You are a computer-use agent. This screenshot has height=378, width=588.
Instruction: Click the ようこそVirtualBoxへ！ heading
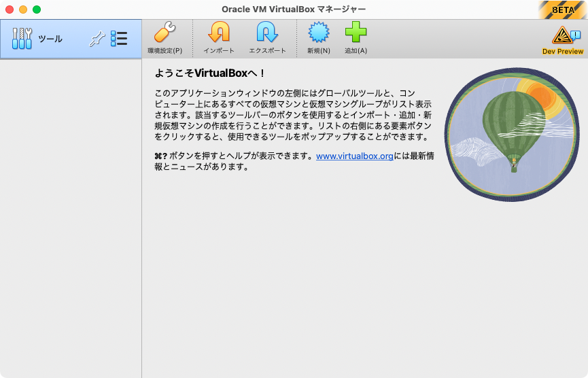tap(210, 73)
